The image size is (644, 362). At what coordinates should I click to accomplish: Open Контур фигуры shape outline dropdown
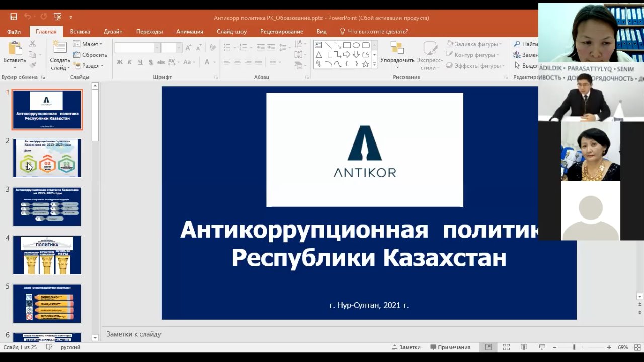coord(472,55)
